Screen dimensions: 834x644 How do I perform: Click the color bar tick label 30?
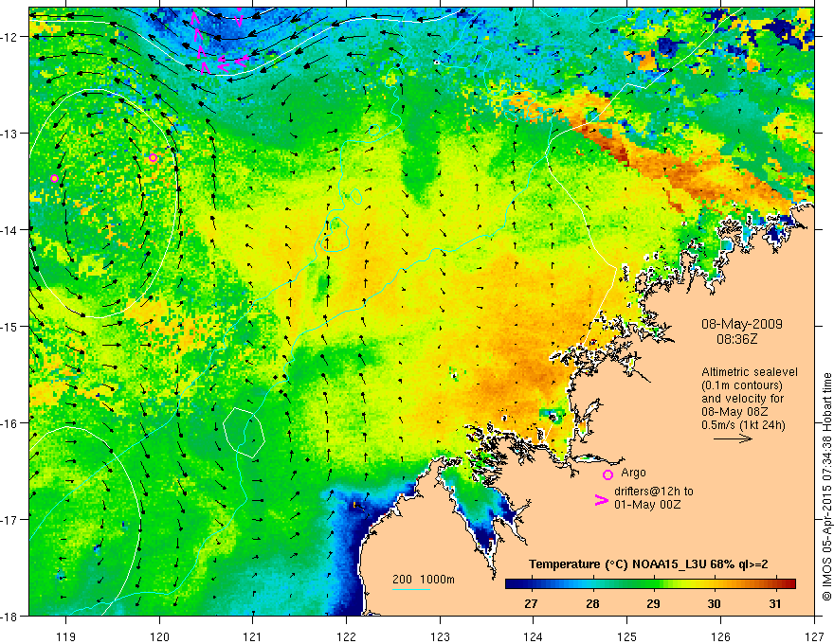click(x=714, y=603)
